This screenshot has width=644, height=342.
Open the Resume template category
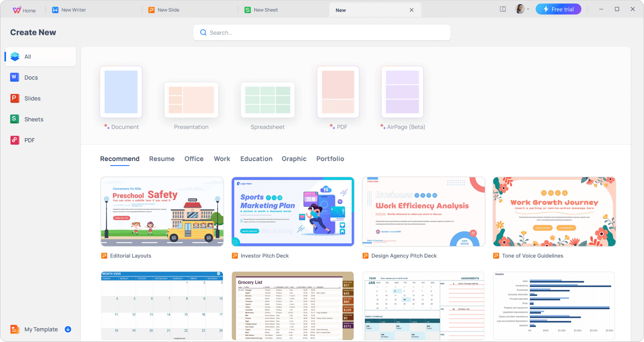tap(162, 159)
